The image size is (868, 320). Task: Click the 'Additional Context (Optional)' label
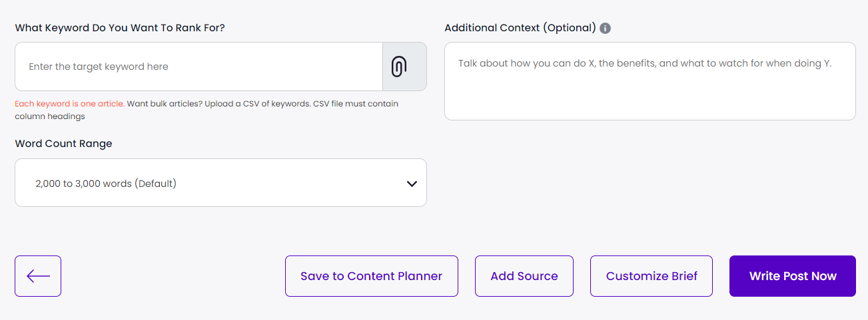pyautogui.click(x=520, y=28)
